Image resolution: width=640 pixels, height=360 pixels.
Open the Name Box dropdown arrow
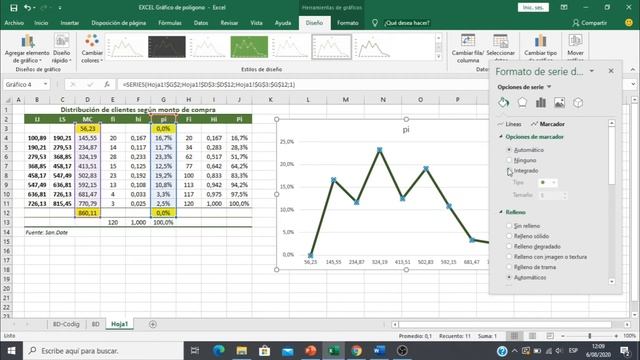[45, 84]
